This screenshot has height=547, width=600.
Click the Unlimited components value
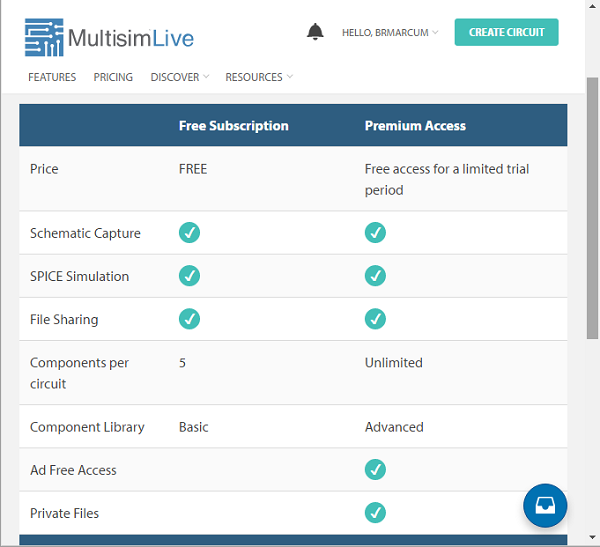coord(394,362)
